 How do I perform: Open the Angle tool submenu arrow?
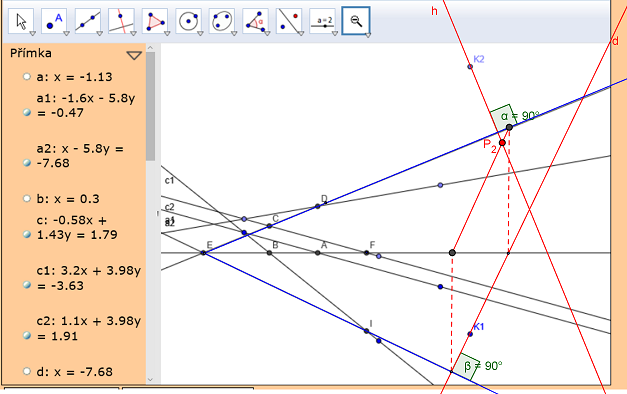(268, 34)
